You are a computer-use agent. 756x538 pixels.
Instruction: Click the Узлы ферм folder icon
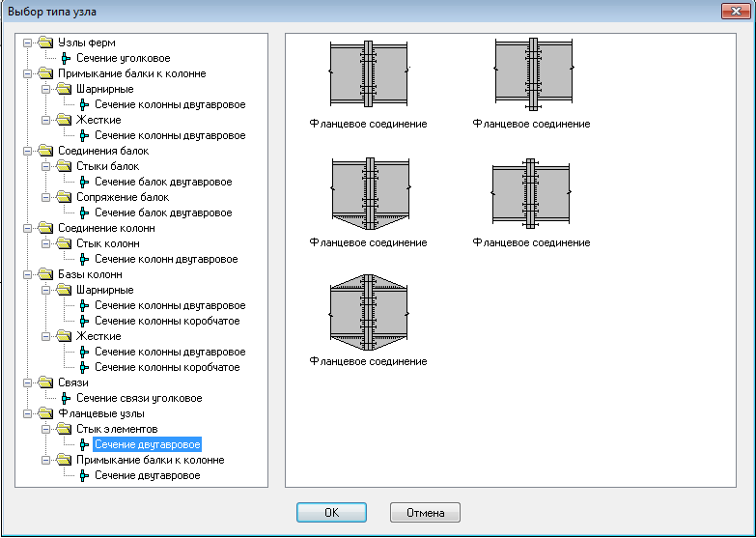point(45,42)
